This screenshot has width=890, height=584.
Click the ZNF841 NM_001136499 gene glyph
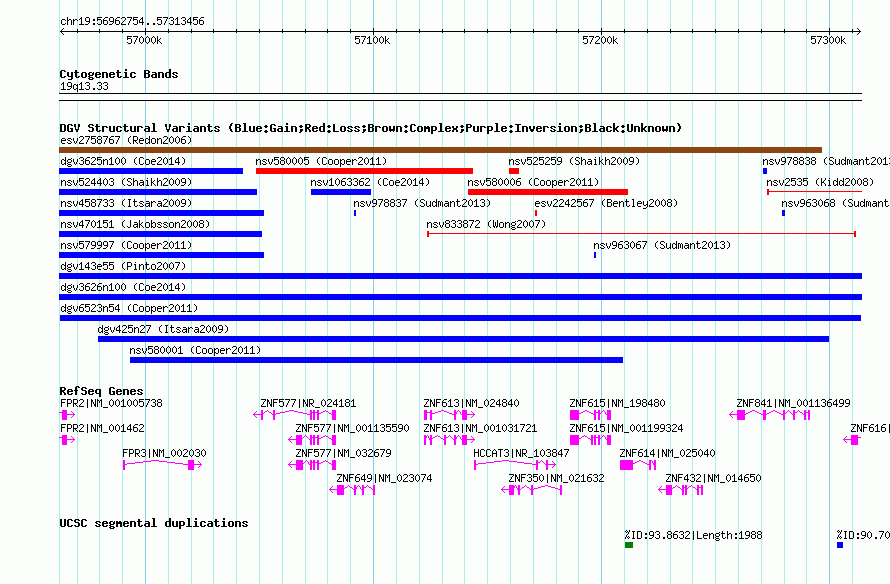770,415
